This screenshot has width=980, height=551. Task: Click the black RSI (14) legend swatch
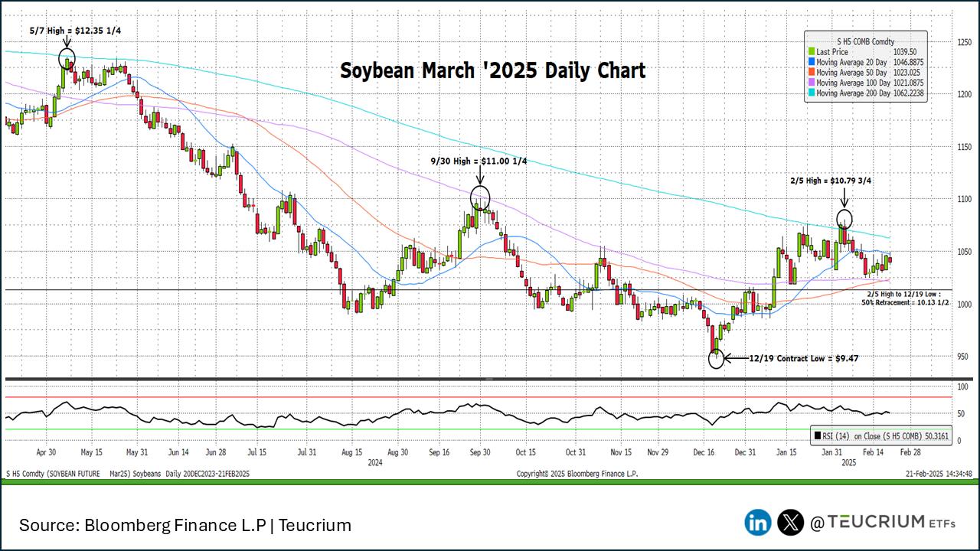[x=818, y=436]
